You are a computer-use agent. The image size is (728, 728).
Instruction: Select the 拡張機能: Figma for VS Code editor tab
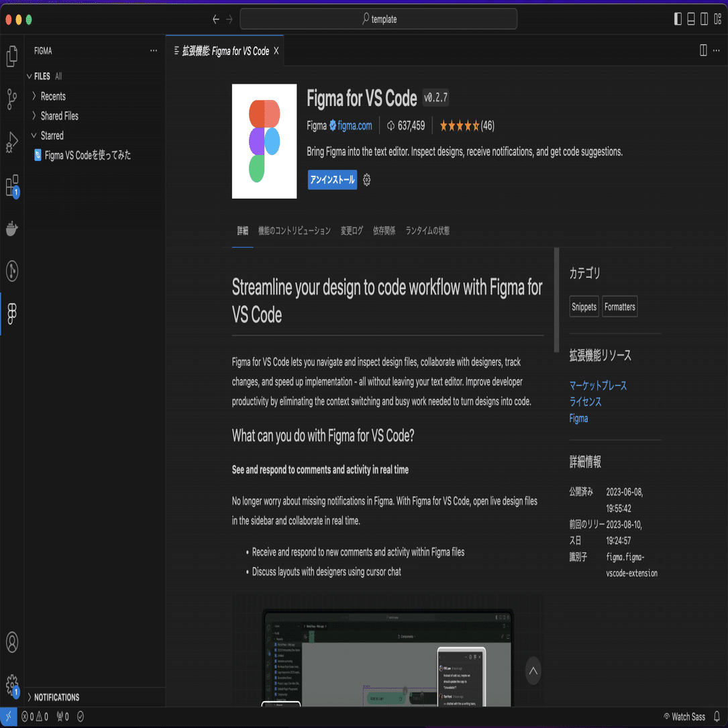[x=225, y=50]
